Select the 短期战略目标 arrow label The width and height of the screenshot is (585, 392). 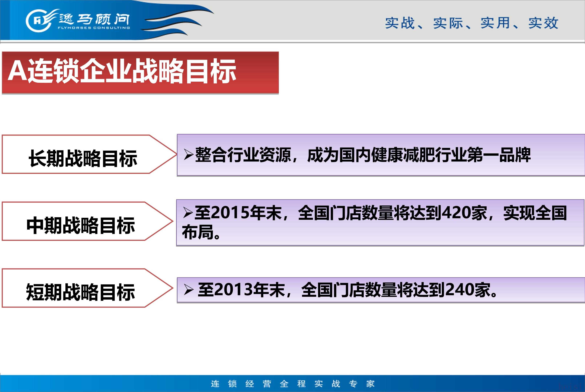88,288
